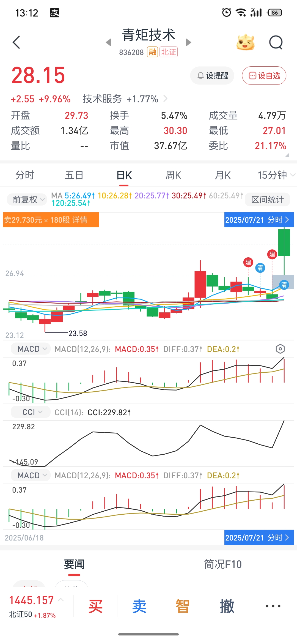Go back with the left arrow icon
The image size is (297, 644).
16,42
